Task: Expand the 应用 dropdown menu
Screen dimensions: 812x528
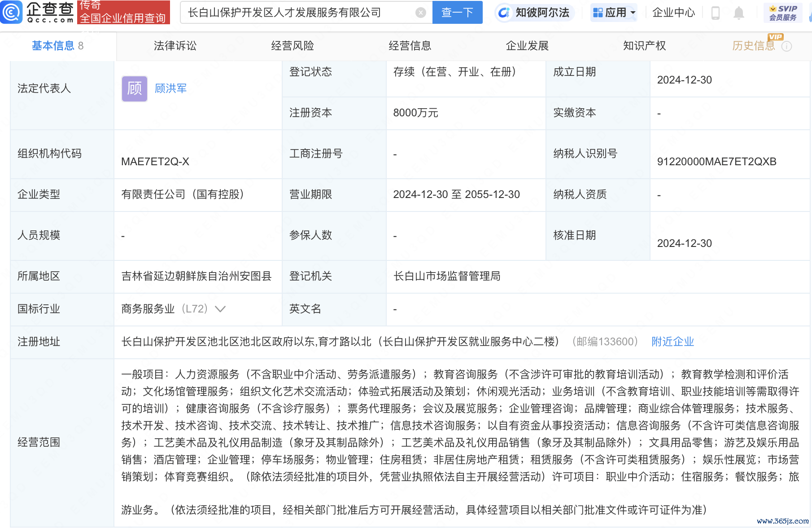Action: [614, 13]
